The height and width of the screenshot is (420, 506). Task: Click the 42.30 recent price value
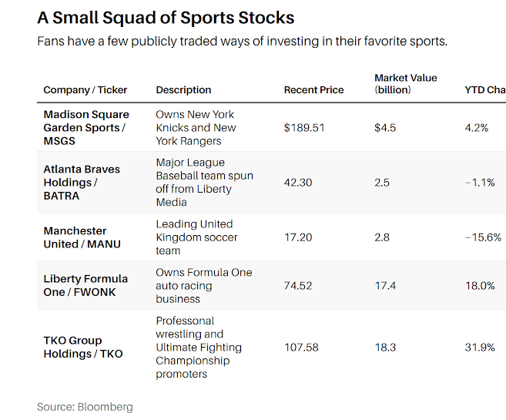point(298,183)
